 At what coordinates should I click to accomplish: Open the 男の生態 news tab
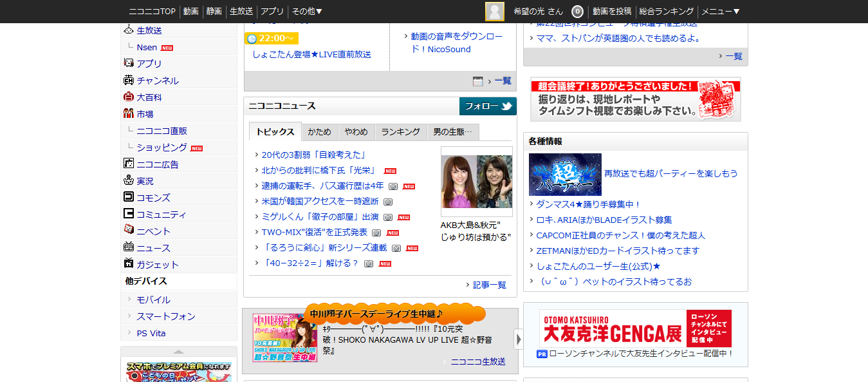click(x=453, y=132)
